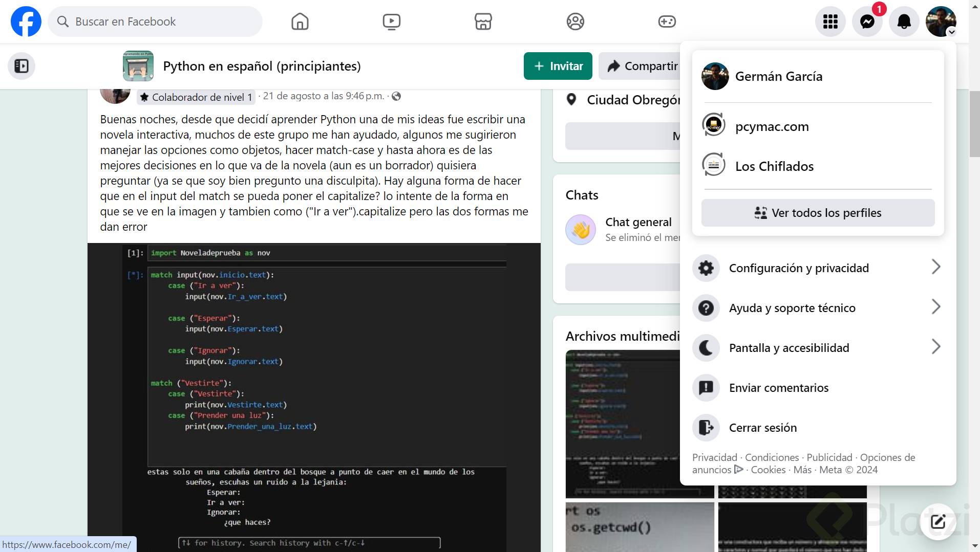Click the account profile picture in top bar
The image size is (980, 552).
click(941, 21)
